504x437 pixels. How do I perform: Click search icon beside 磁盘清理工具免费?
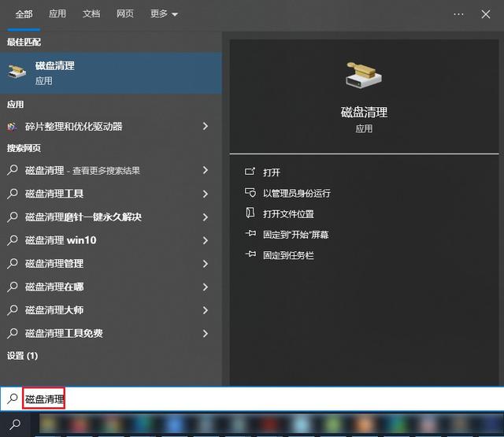(13, 333)
